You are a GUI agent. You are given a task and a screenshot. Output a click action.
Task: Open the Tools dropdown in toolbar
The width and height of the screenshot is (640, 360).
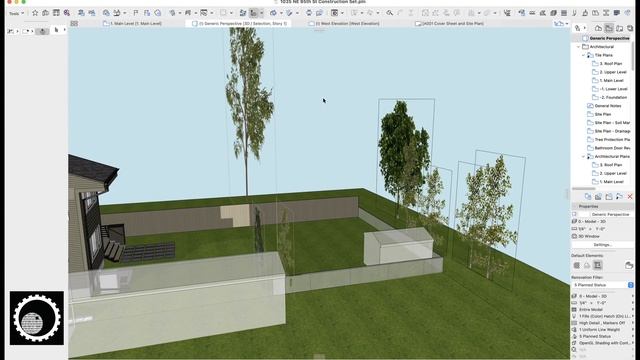point(16,13)
